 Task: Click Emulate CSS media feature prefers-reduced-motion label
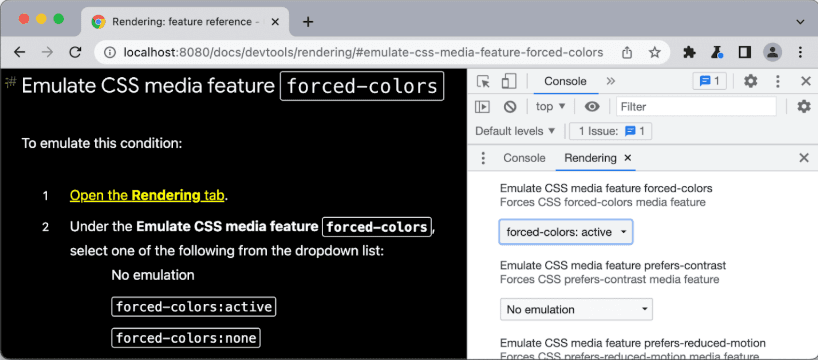[x=633, y=343]
